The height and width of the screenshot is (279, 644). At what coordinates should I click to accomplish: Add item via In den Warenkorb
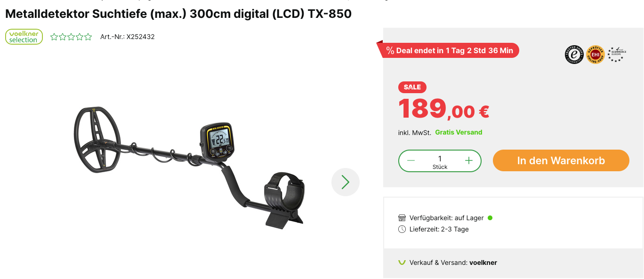pos(561,160)
